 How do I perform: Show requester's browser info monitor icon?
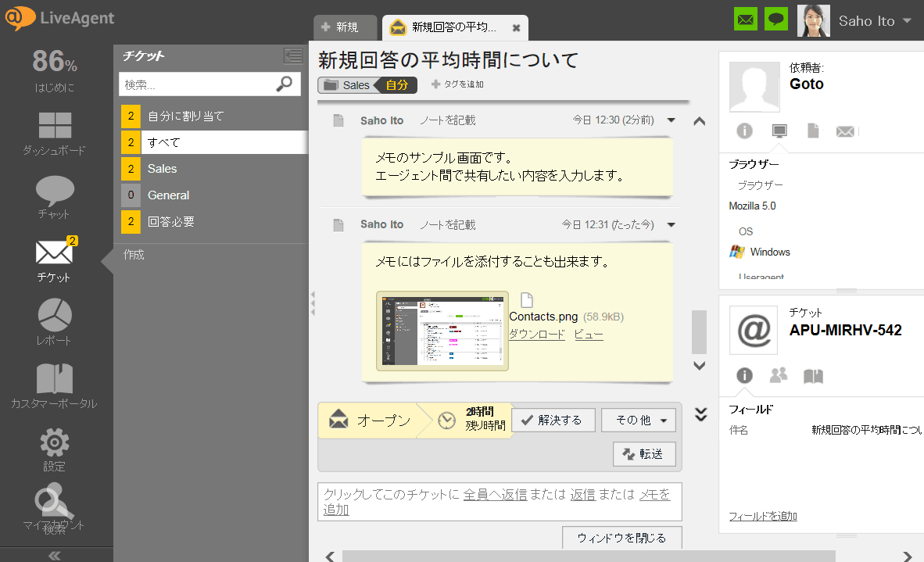coord(779,131)
